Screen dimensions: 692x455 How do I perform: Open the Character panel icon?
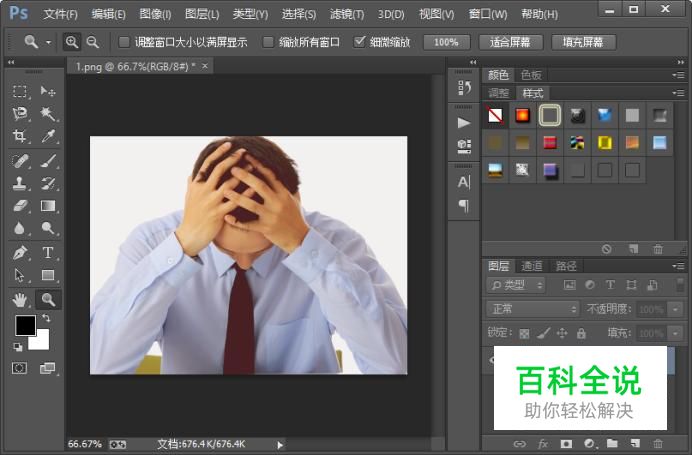click(x=464, y=182)
